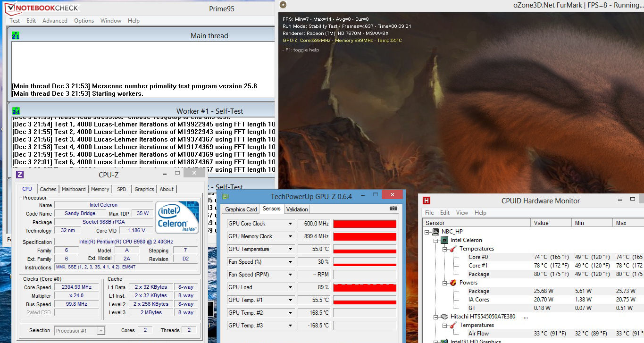Open the GPU Temp. #2 sensor dropdown
Screen dimensions: 644x343
tap(291, 313)
